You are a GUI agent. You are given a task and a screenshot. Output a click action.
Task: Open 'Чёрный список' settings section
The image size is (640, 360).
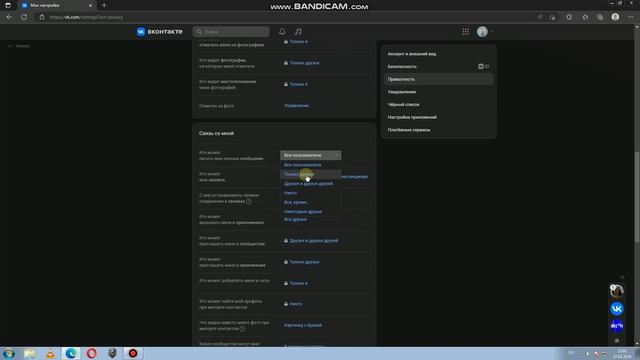[438, 104]
